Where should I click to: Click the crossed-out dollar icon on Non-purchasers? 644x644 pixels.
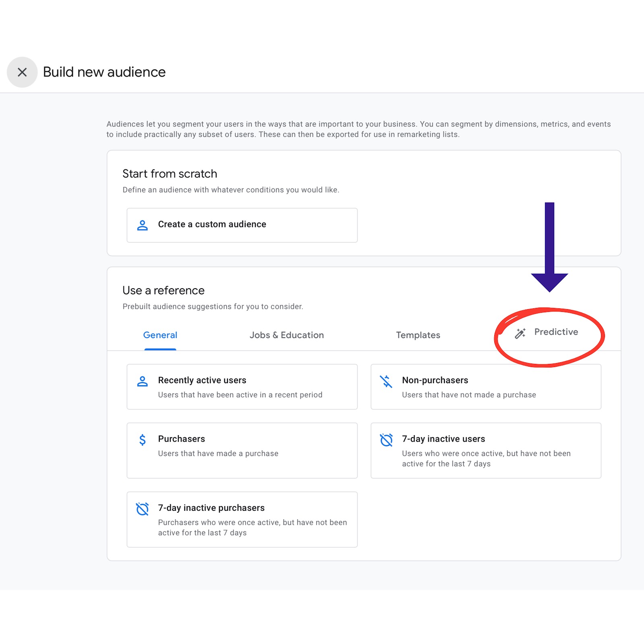pyautogui.click(x=386, y=381)
